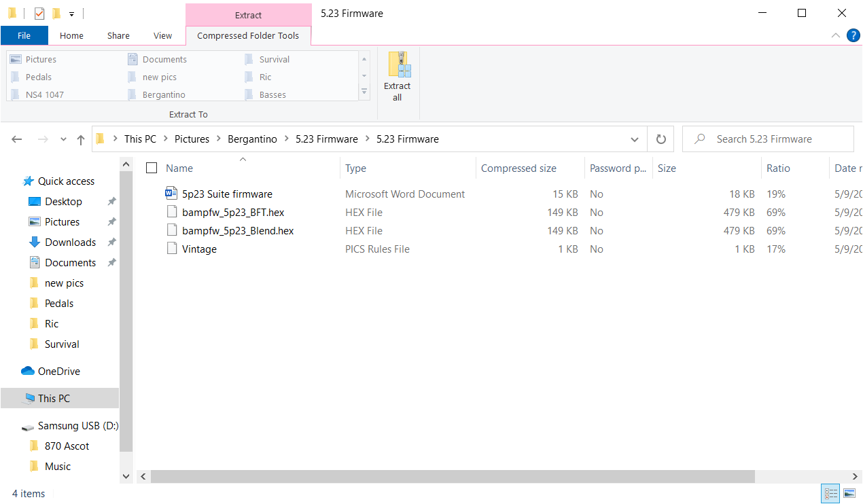Choose Survival in Extract To gallery
The width and height of the screenshot is (863, 504).
coord(275,59)
